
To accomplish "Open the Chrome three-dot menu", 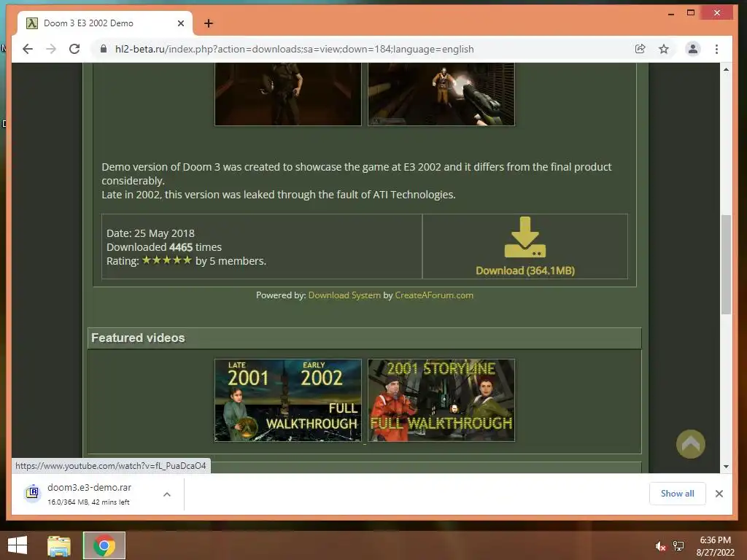I will point(716,49).
